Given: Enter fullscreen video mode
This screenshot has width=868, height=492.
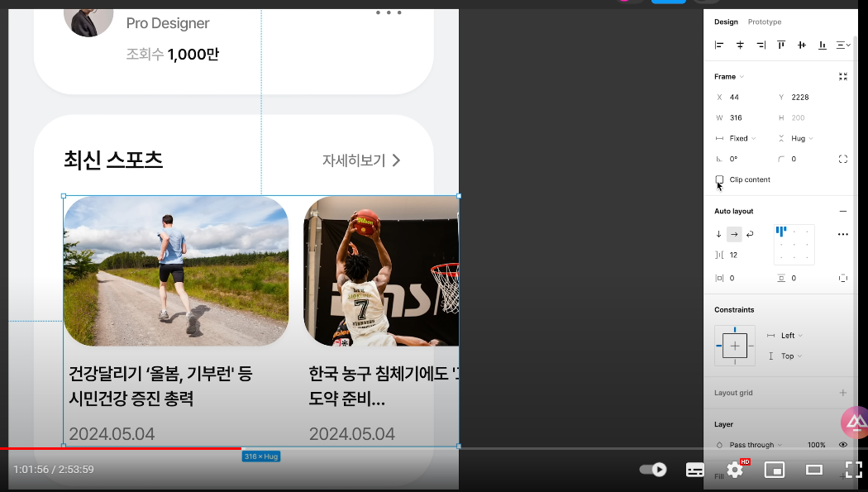Looking at the screenshot, I should pos(854,470).
